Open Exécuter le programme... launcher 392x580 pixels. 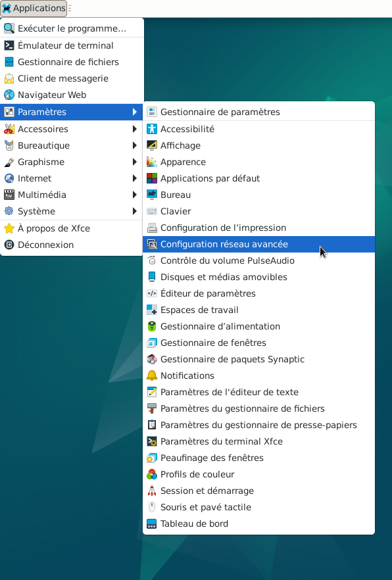[72, 28]
